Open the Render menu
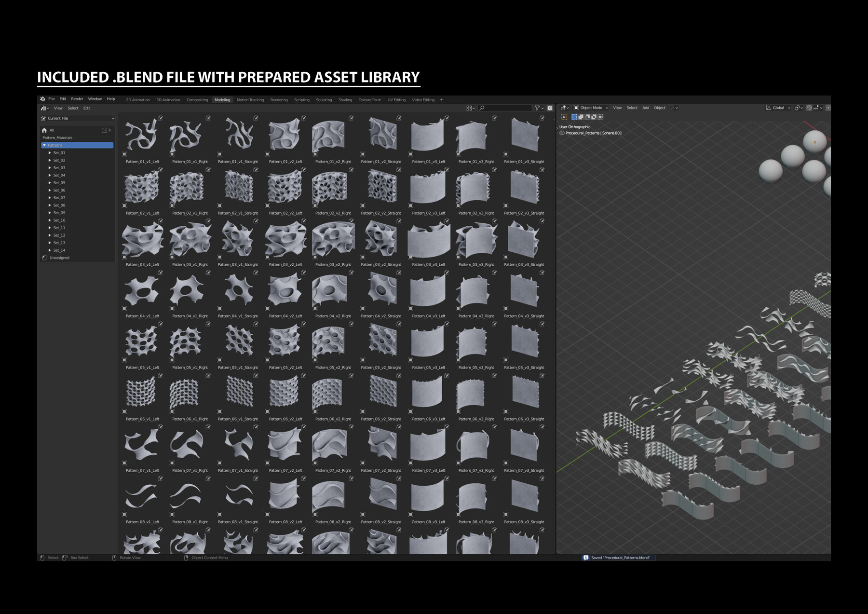The image size is (868, 614). 77,98
